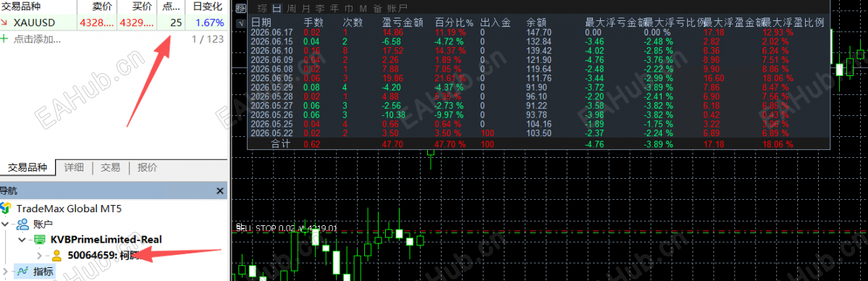Viewport: 868px width, 281px height.
Task: Click the 147.70 balance value
Action: tap(539, 33)
